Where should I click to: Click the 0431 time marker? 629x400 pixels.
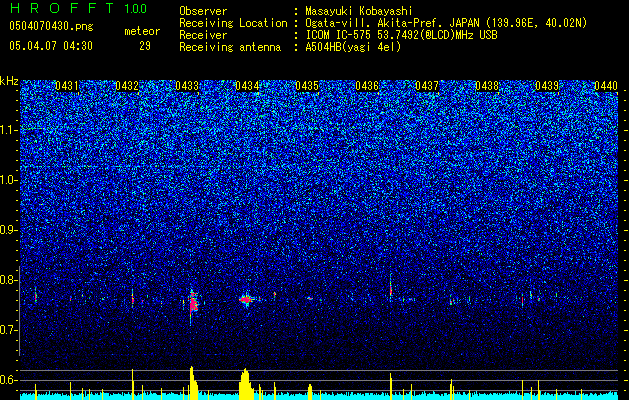click(67, 86)
